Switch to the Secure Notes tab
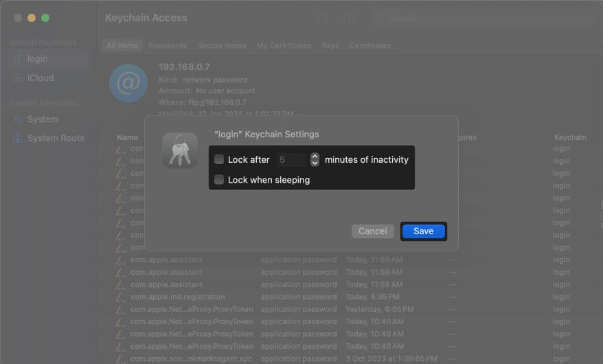Viewport: 603px width, 364px height. 222,45
